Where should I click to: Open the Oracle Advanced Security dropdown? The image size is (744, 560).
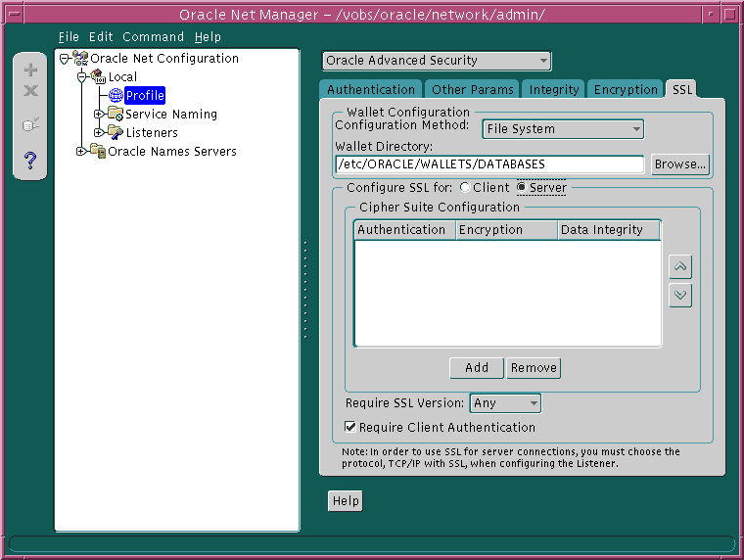pyautogui.click(x=436, y=61)
